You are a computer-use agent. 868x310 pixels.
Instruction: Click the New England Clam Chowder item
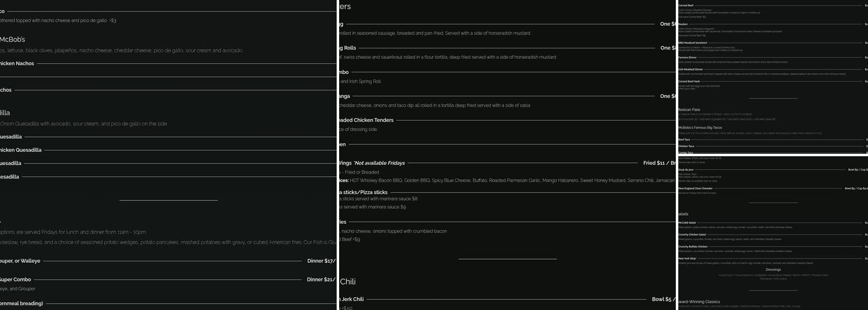(695, 188)
